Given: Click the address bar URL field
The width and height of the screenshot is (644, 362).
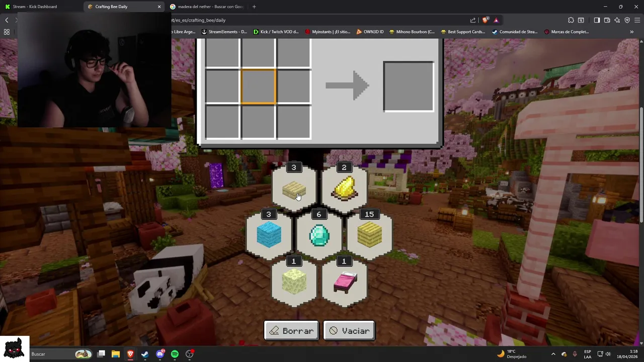Looking at the screenshot, I should tap(319, 20).
